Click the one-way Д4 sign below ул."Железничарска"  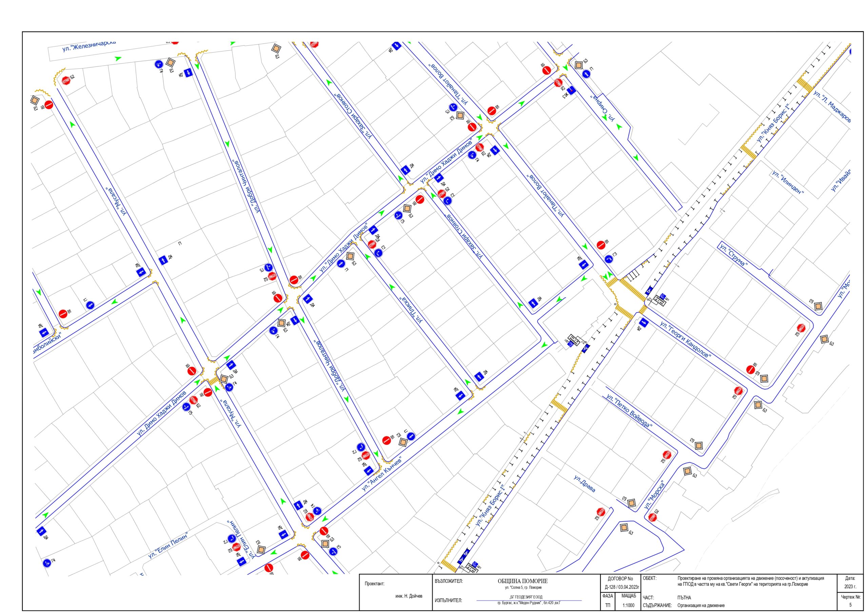pos(189,73)
